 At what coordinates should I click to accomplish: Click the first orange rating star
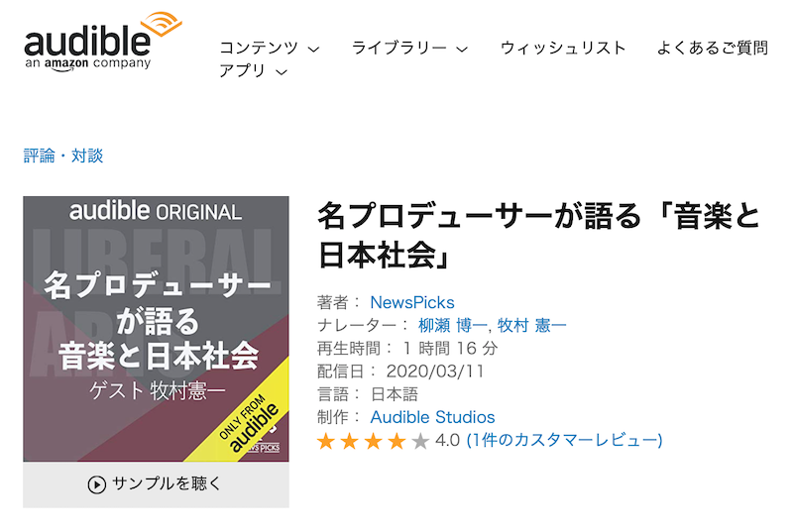pos(326,441)
